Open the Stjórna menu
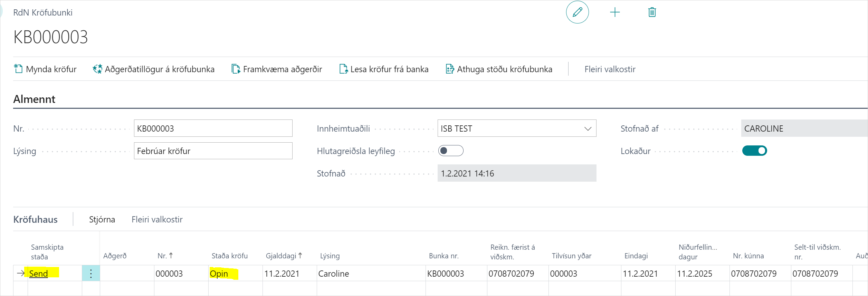 pyautogui.click(x=102, y=220)
